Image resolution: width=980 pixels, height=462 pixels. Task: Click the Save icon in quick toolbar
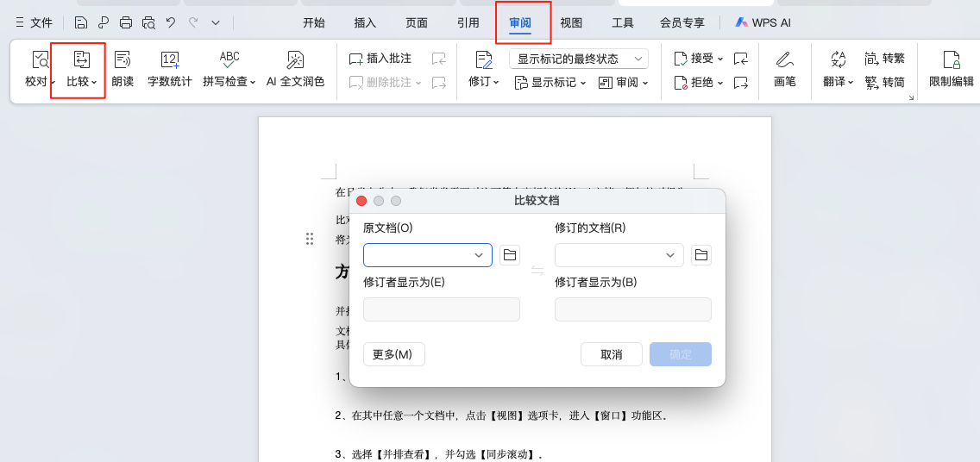pos(80,23)
